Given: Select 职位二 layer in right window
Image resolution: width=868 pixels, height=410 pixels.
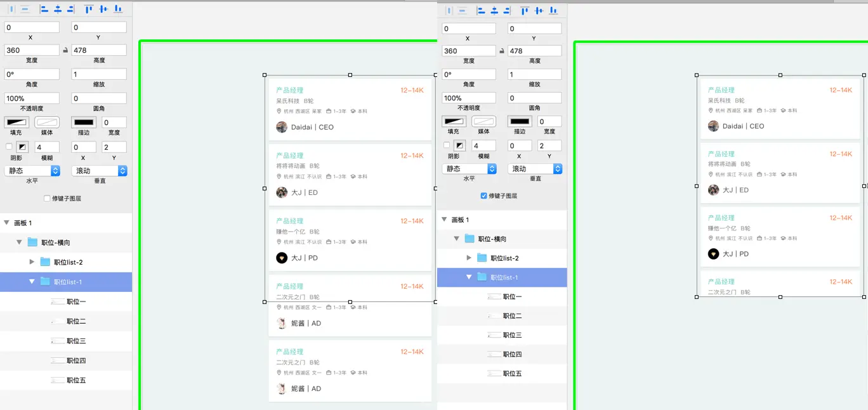Looking at the screenshot, I should click(x=502, y=315).
